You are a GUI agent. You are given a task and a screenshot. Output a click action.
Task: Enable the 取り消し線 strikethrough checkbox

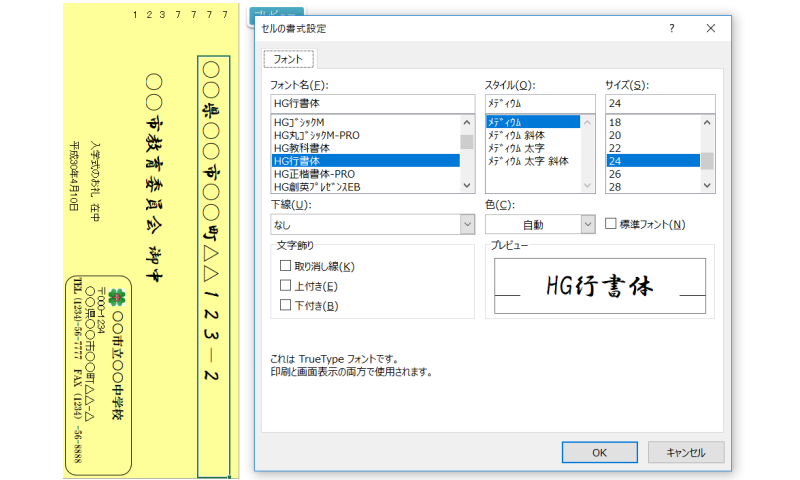pos(286,266)
